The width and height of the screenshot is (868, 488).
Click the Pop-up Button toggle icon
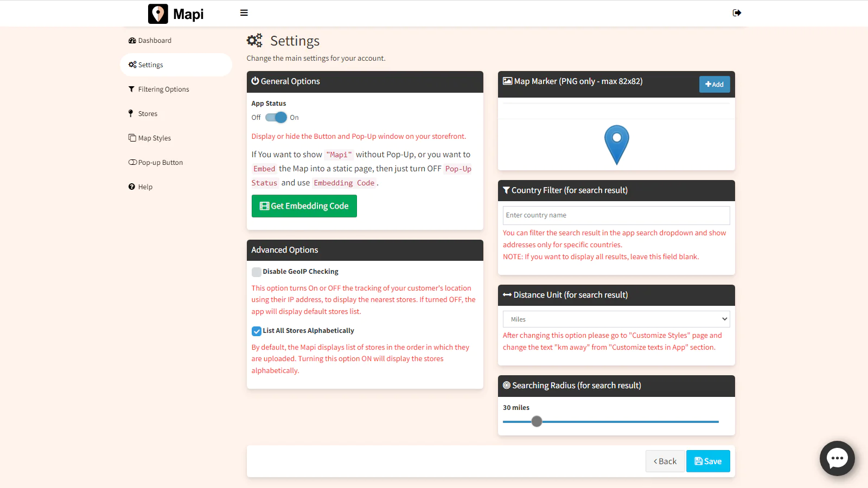132,163
